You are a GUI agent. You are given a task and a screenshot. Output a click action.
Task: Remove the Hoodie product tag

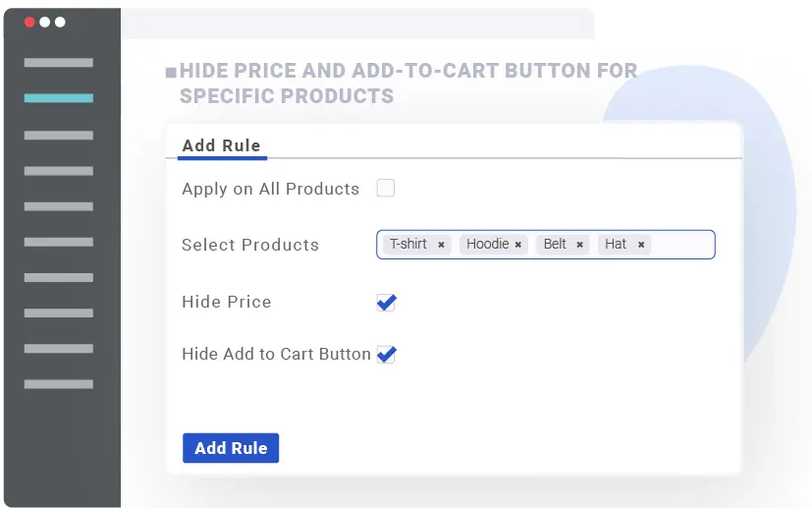coord(518,245)
